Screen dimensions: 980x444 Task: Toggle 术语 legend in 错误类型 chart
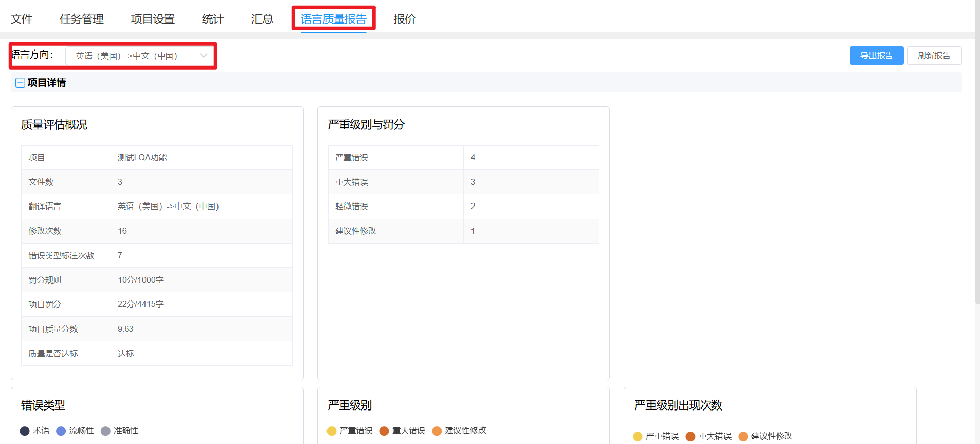(25, 431)
